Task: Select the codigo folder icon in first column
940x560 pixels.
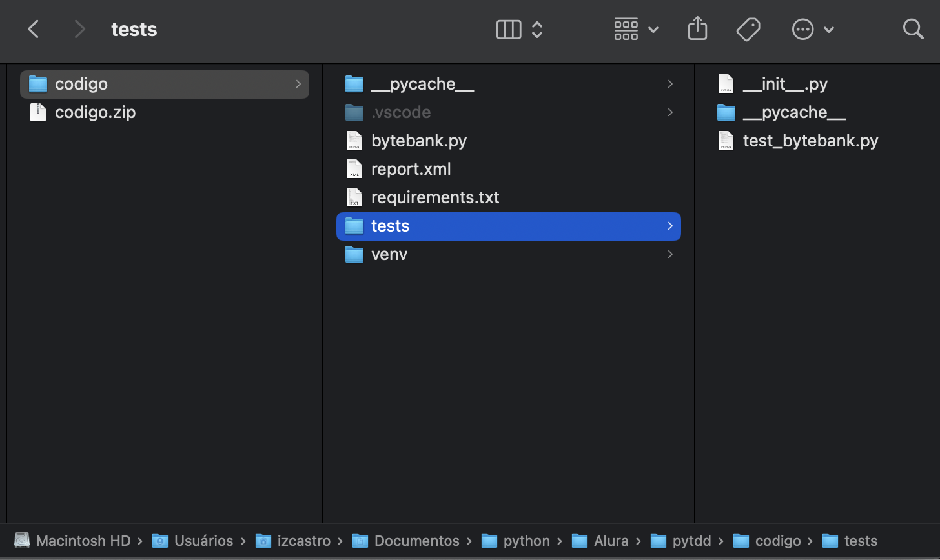Action: (39, 84)
